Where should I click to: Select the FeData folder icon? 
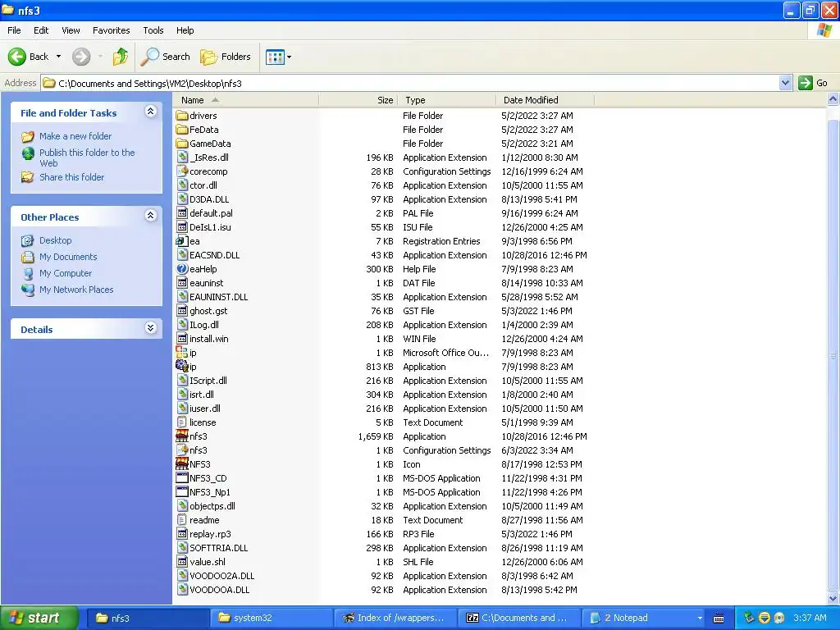tap(182, 129)
